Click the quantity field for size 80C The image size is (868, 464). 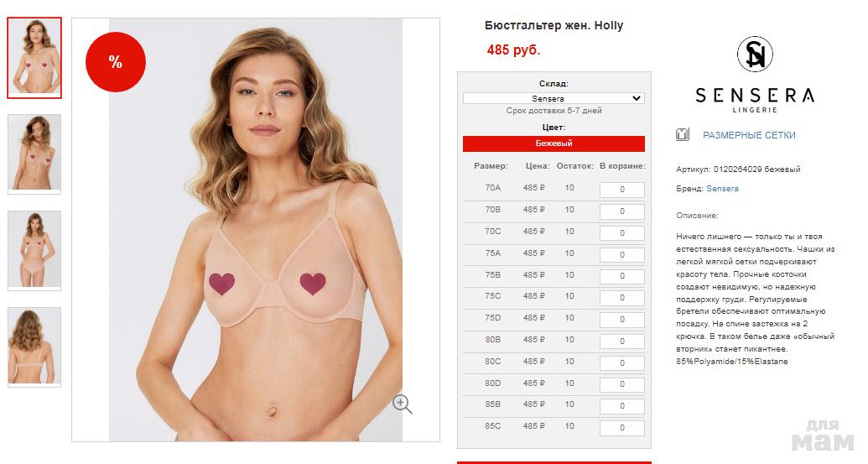[x=622, y=363]
